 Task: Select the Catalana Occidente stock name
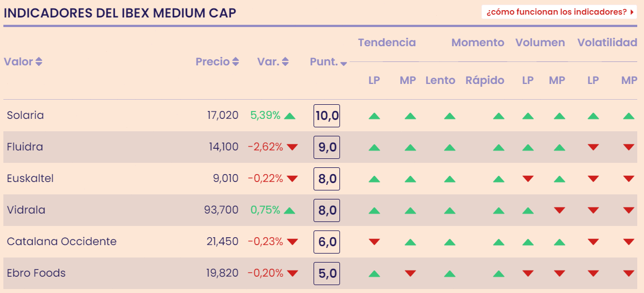coord(62,242)
